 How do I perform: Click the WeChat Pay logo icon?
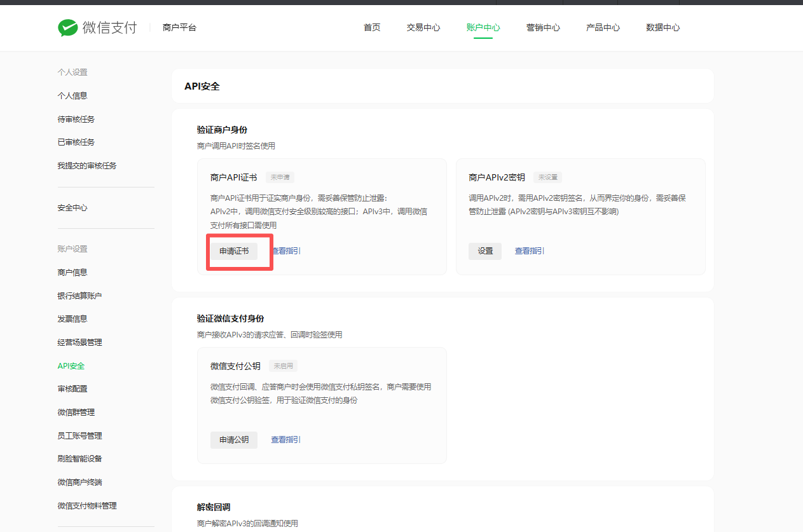(67, 28)
